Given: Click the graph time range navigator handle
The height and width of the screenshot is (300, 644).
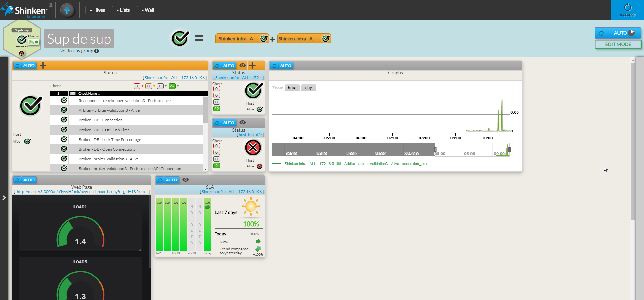Looking at the screenshot, I should point(435,150).
